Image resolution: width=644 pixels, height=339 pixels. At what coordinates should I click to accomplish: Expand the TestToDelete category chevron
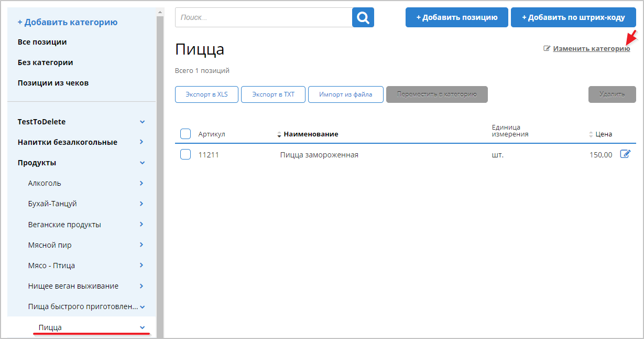[x=142, y=122]
